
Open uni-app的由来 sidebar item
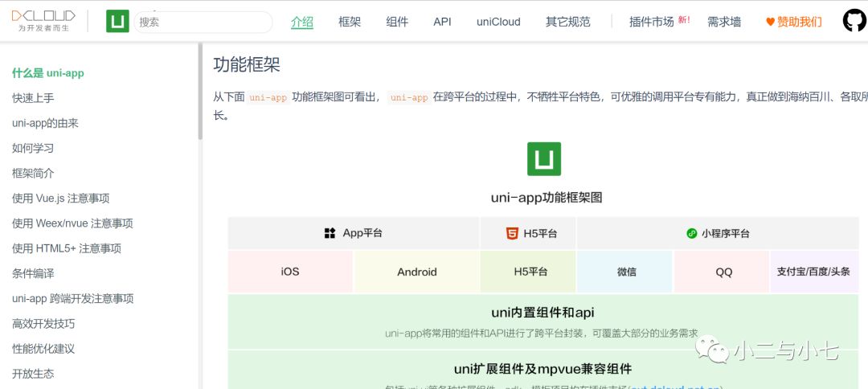coord(45,123)
